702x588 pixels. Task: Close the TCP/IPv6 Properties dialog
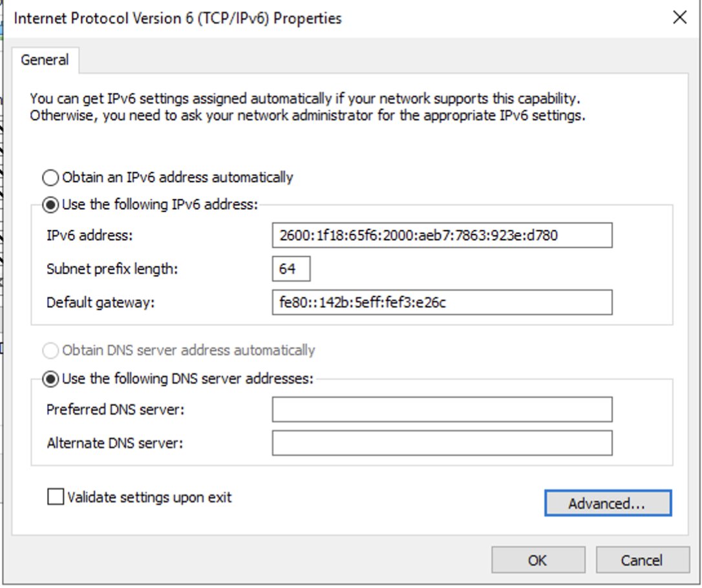[679, 17]
